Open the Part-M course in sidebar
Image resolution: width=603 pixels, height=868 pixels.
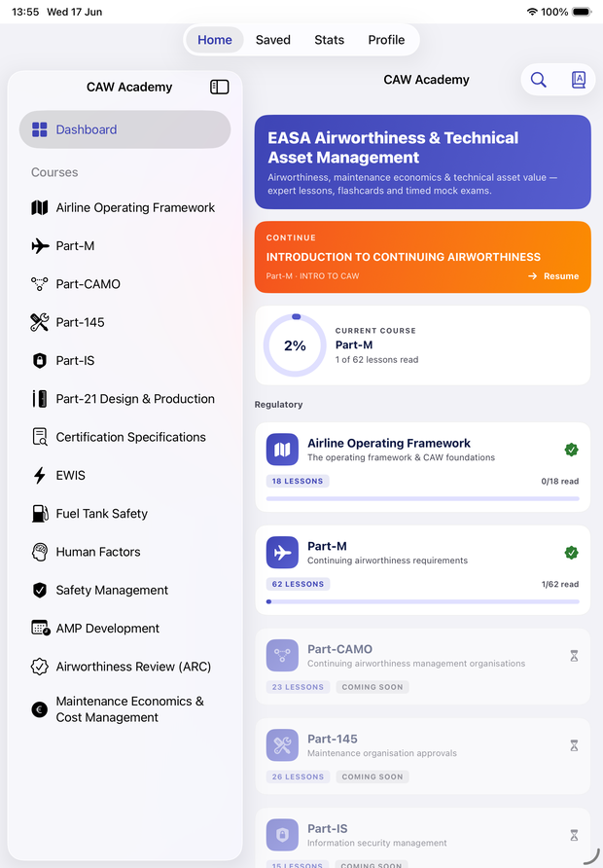125,246
